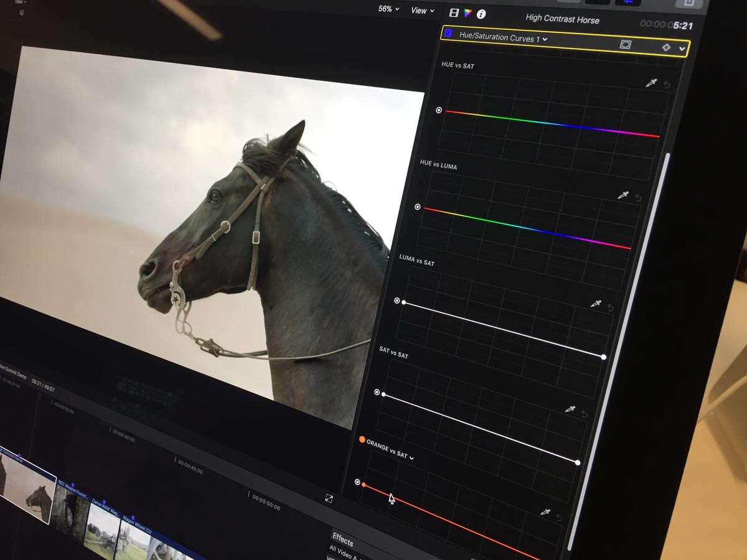Add keyframe using the diamond icon
747x560 pixels.
tap(666, 47)
